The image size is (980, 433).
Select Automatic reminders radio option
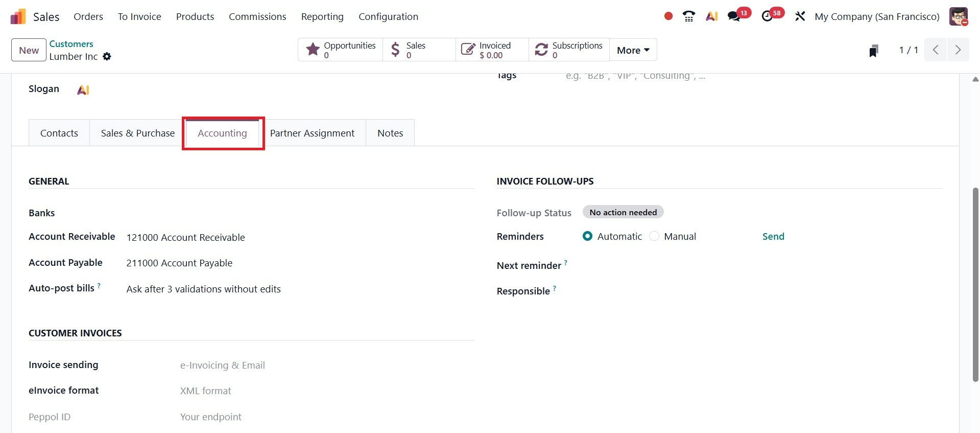(587, 236)
